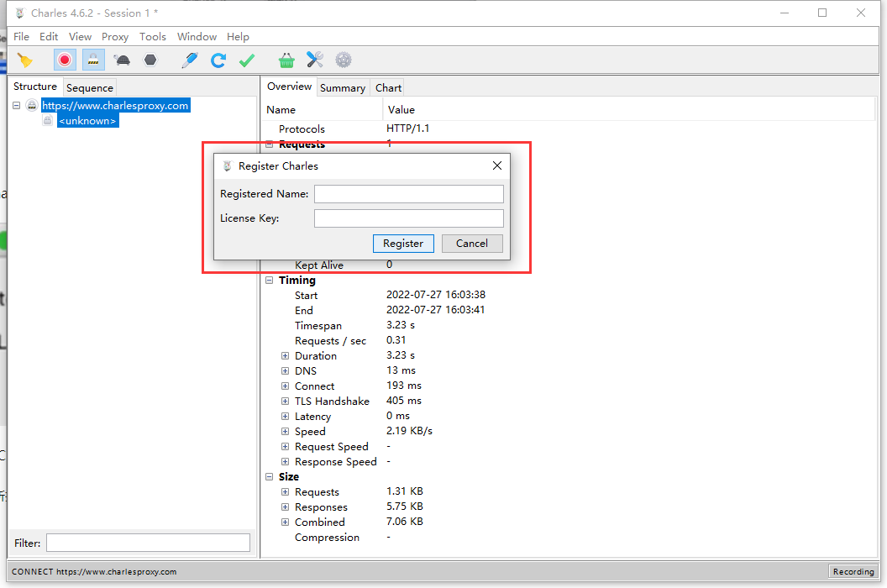Click the Cancel button in dialog
This screenshot has width=887, height=588.
[x=472, y=244]
